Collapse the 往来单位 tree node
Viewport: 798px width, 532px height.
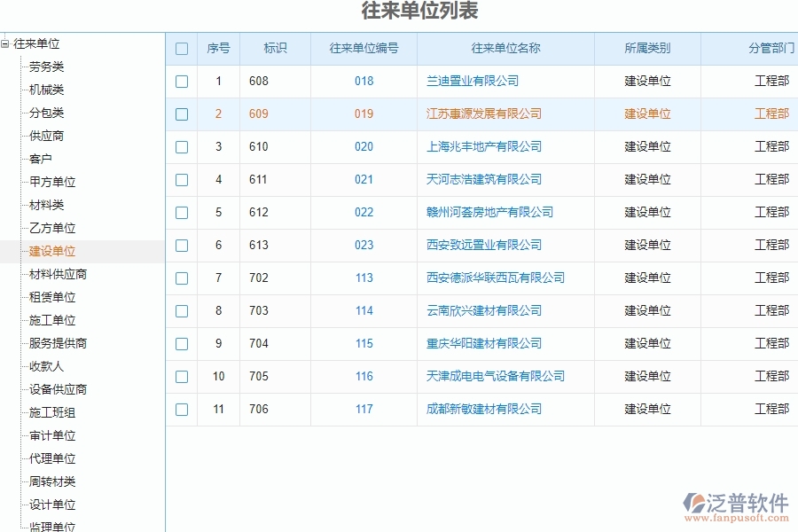point(7,43)
